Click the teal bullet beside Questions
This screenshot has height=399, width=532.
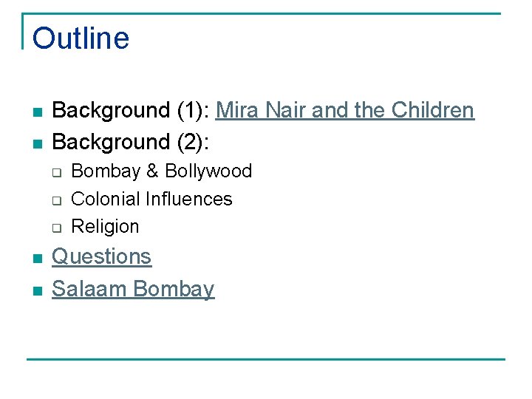click(38, 259)
